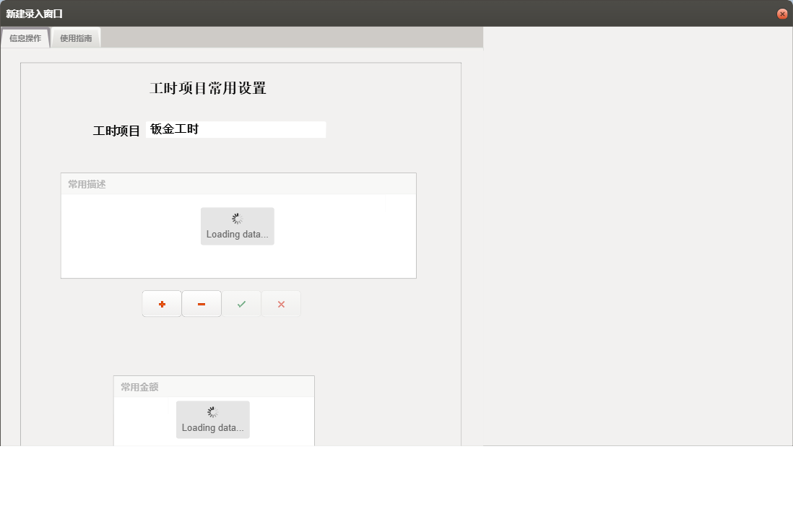Switch to the 信息操作 tab
The width and height of the screenshot is (793, 532).
[25, 38]
